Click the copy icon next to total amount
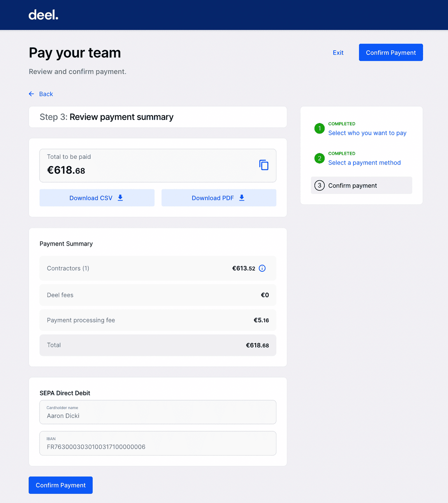Image resolution: width=448 pixels, height=503 pixels. pyautogui.click(x=264, y=165)
